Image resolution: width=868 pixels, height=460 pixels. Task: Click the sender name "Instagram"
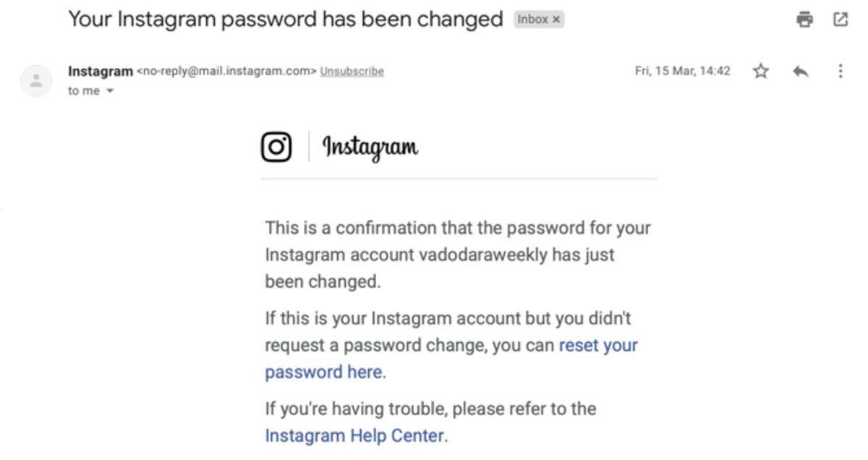coord(99,71)
